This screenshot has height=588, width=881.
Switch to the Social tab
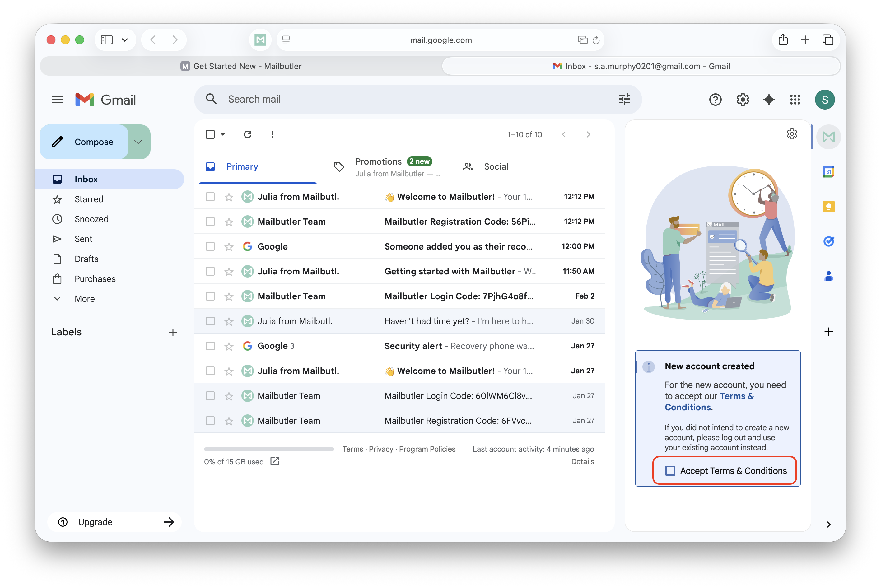pyautogui.click(x=496, y=166)
